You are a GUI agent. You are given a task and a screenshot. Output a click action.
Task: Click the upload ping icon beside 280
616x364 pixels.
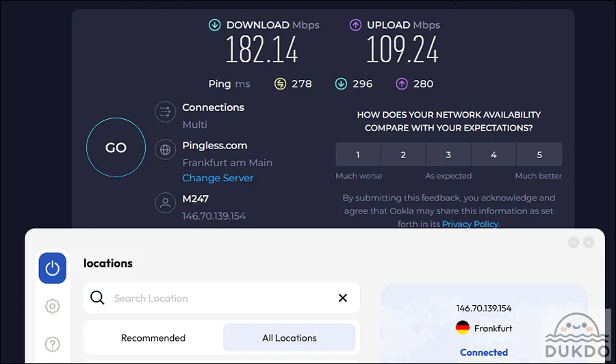(402, 83)
